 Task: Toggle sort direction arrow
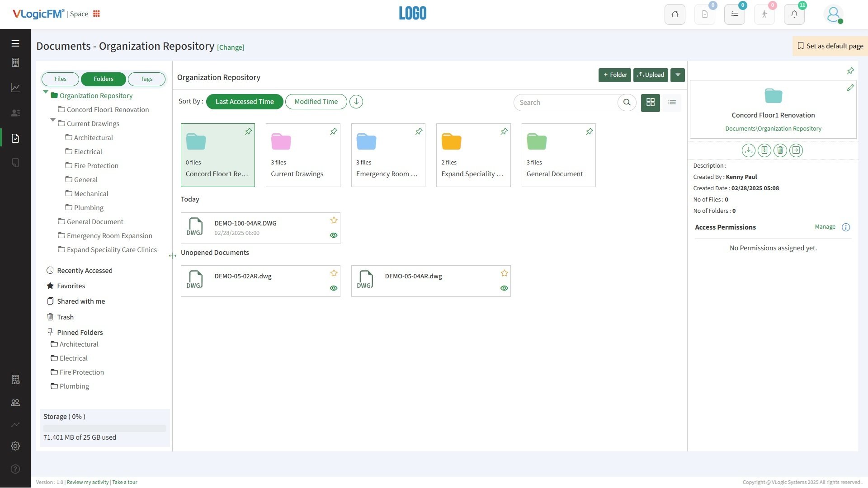coord(356,102)
